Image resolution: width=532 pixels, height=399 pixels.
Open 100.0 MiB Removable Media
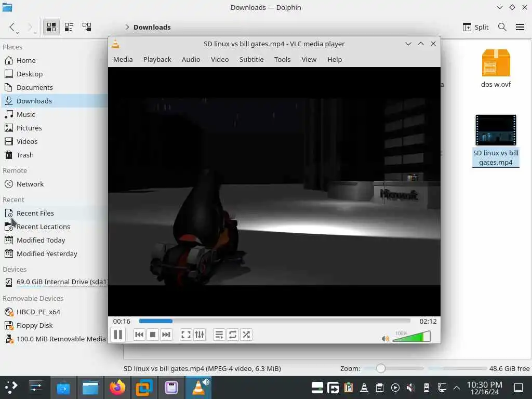coord(54,339)
